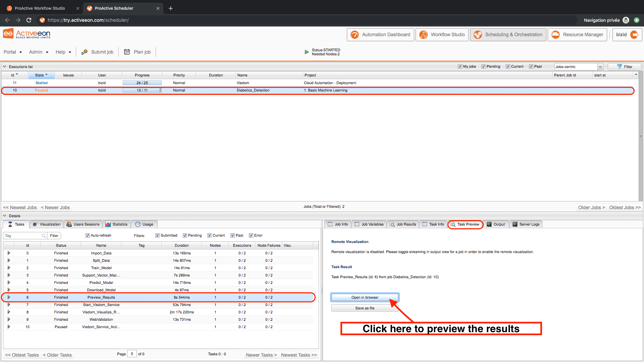Expand the Import_Data task row

click(9, 253)
